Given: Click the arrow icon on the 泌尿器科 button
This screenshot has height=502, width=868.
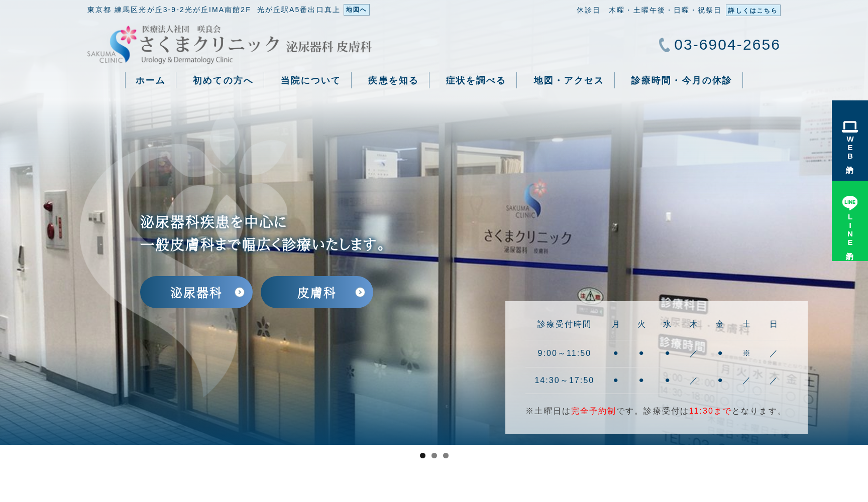Looking at the screenshot, I should pyautogui.click(x=240, y=292).
